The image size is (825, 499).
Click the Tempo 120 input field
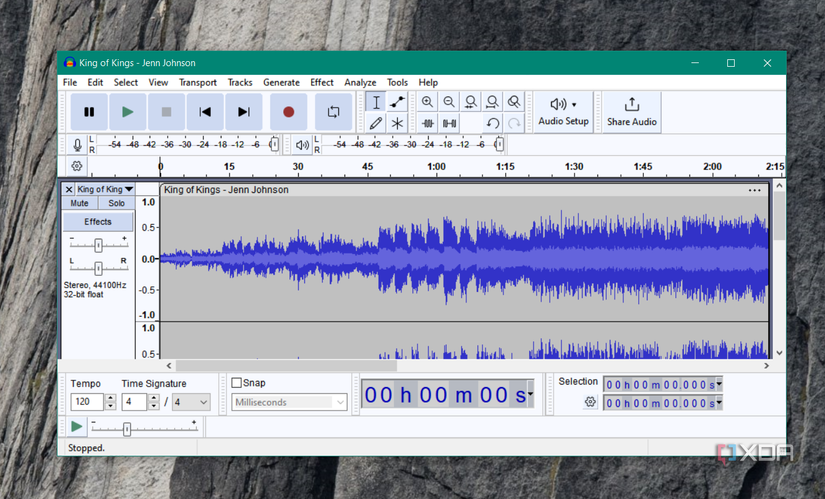pos(87,402)
